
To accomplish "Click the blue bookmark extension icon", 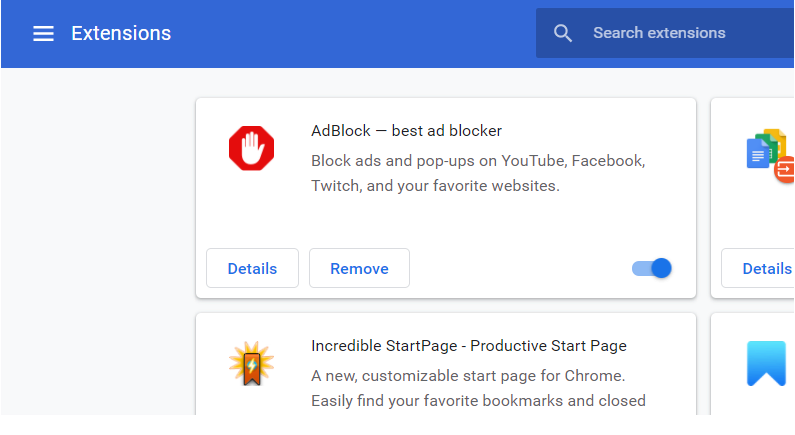I will [x=766, y=364].
